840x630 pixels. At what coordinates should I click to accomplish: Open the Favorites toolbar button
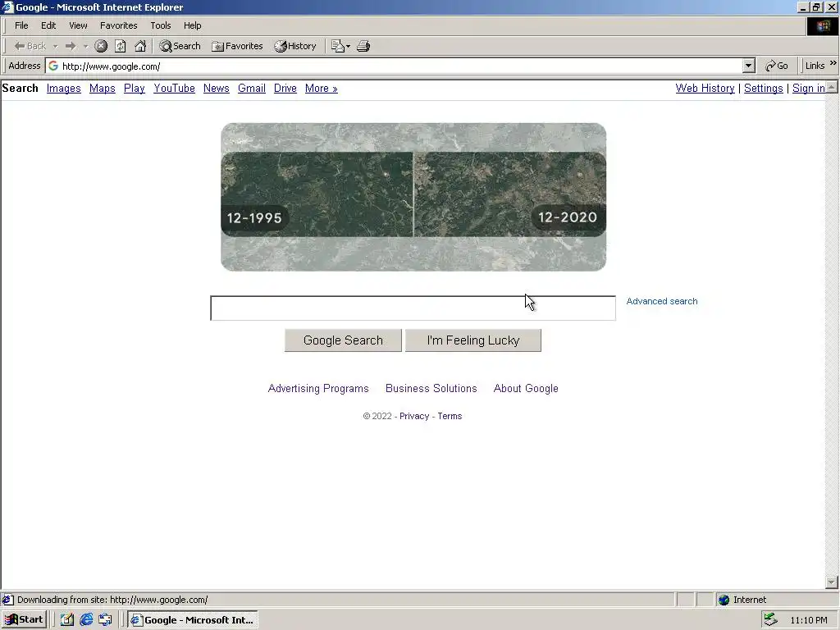pyautogui.click(x=237, y=46)
